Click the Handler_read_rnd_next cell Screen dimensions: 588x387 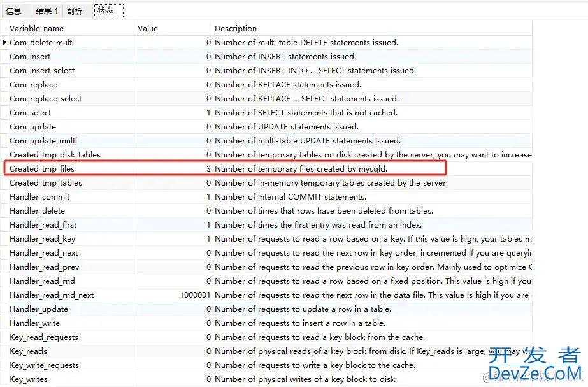(71, 295)
